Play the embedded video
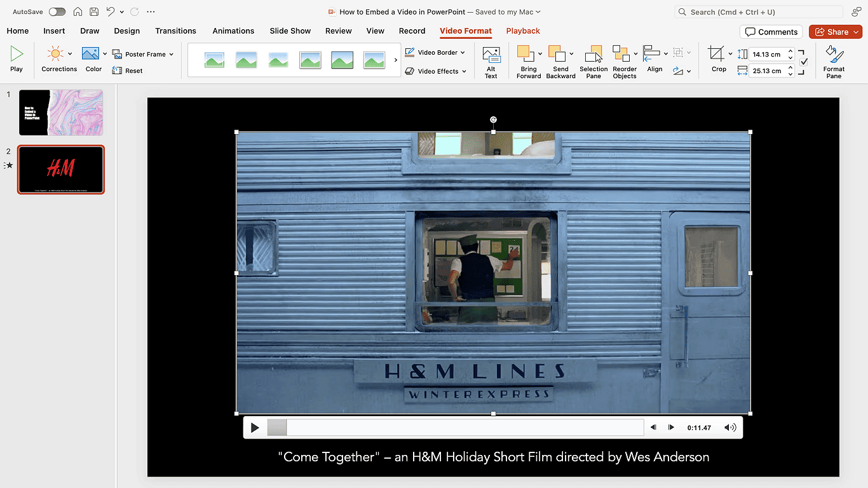 click(x=255, y=428)
